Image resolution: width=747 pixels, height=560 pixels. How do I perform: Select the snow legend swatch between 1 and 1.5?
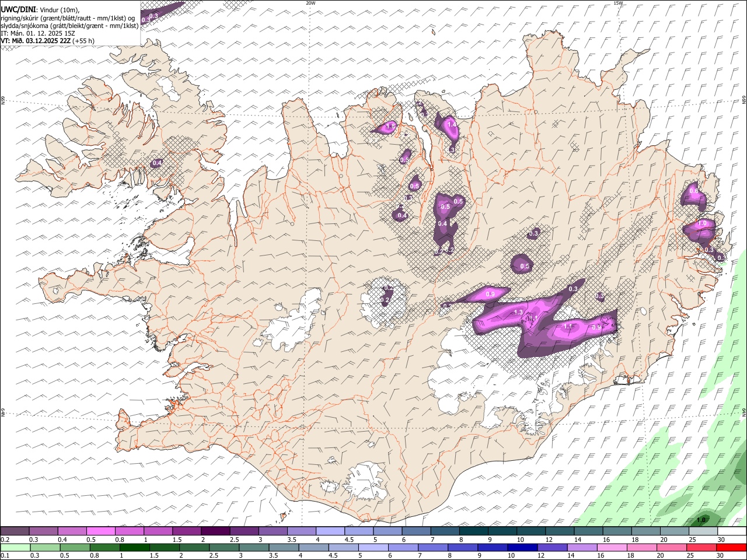click(158, 531)
